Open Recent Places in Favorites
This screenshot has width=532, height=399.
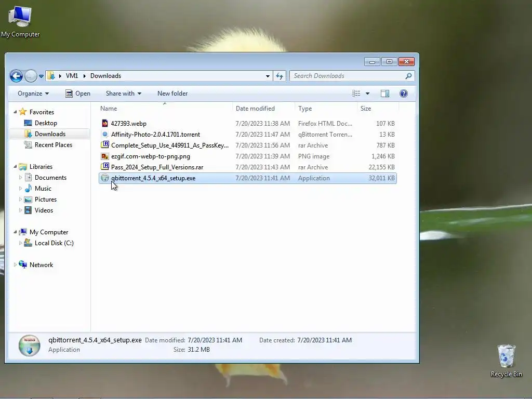pos(54,145)
